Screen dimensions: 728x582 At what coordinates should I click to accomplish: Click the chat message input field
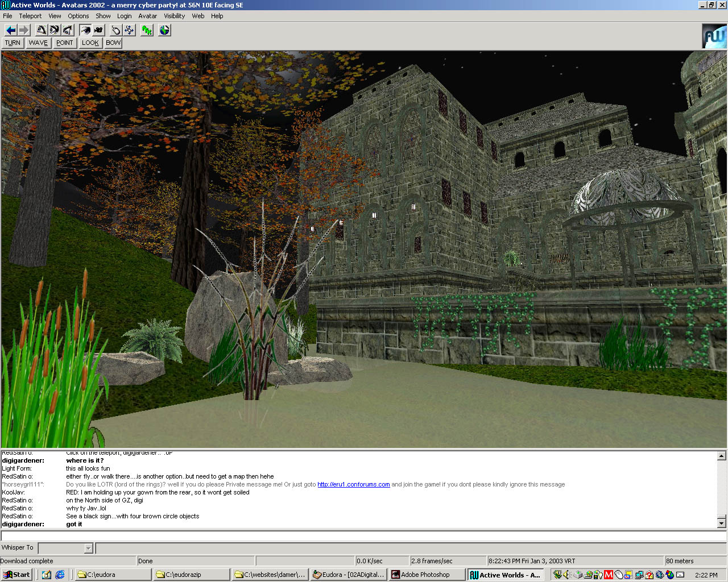[363, 536]
